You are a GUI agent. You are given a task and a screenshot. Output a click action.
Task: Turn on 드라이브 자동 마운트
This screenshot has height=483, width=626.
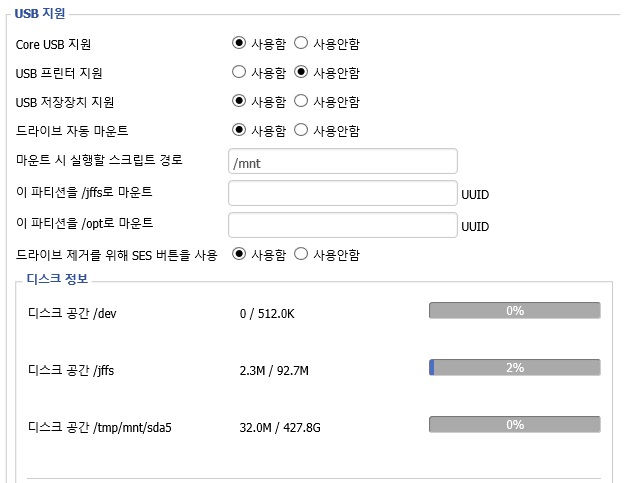[x=239, y=130]
